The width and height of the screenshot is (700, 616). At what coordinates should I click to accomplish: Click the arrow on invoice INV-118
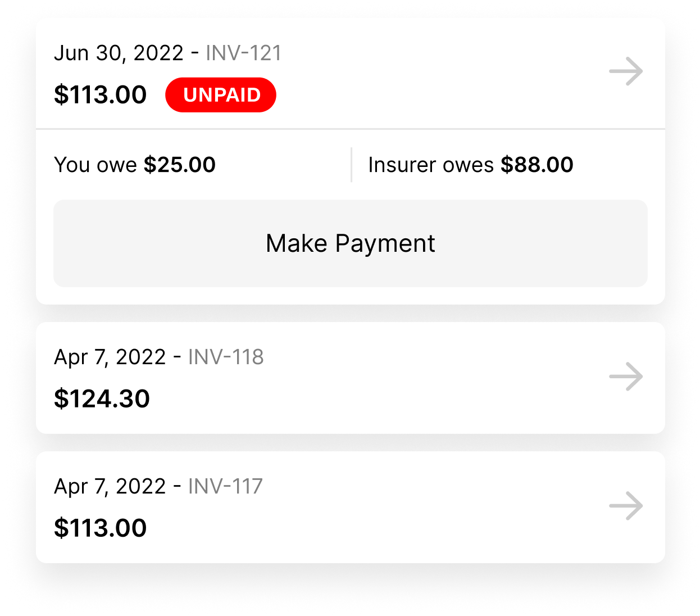(626, 377)
